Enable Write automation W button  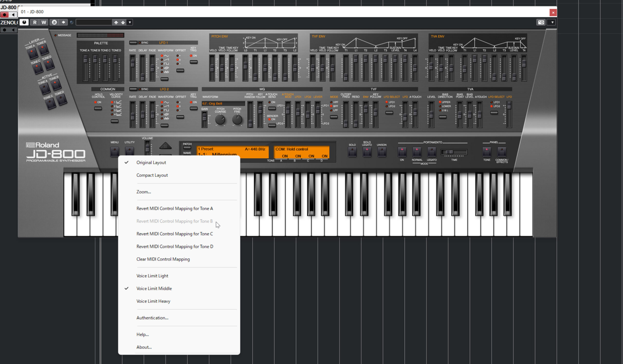click(44, 22)
